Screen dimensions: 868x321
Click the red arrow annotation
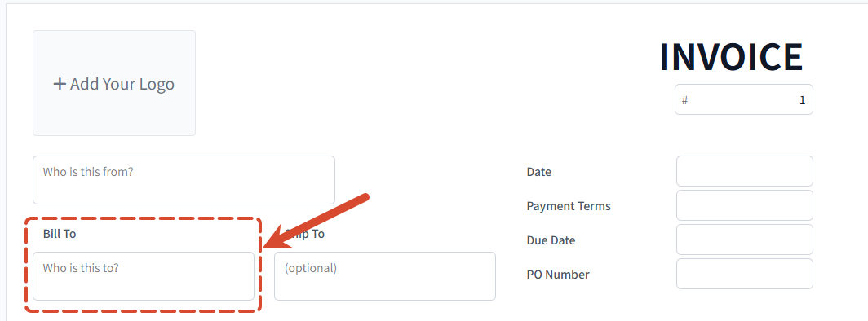(316, 221)
